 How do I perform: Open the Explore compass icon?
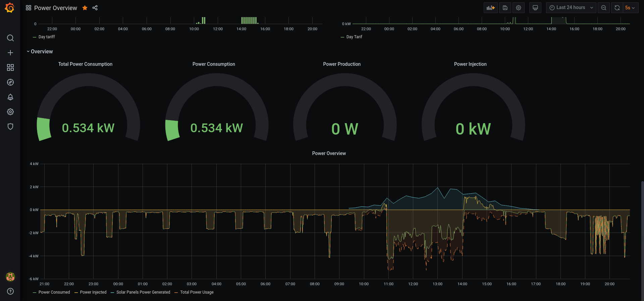coord(10,82)
